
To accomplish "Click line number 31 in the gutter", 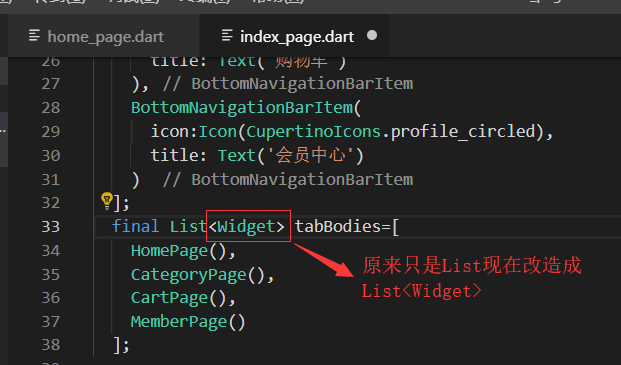I will pos(51,180).
